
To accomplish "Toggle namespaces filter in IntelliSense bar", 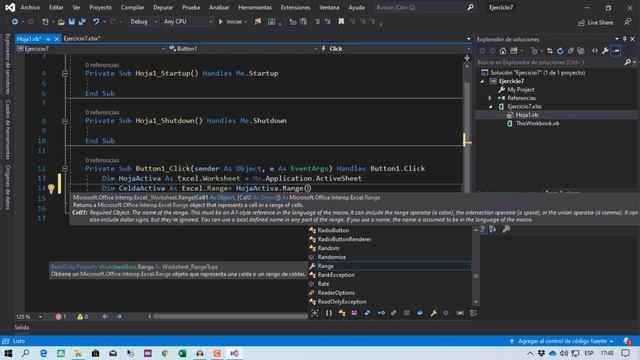I will point(329,313).
